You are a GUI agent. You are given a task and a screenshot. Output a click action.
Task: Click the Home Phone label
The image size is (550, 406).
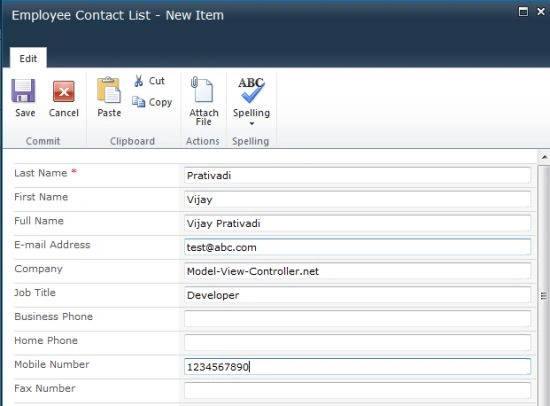(46, 340)
